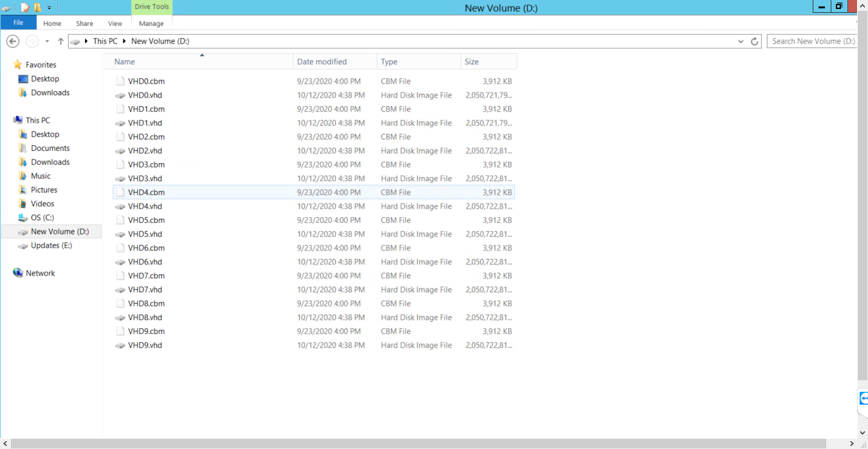Sort files by the Size column
Viewport: 868px width, 449px height.
(472, 62)
